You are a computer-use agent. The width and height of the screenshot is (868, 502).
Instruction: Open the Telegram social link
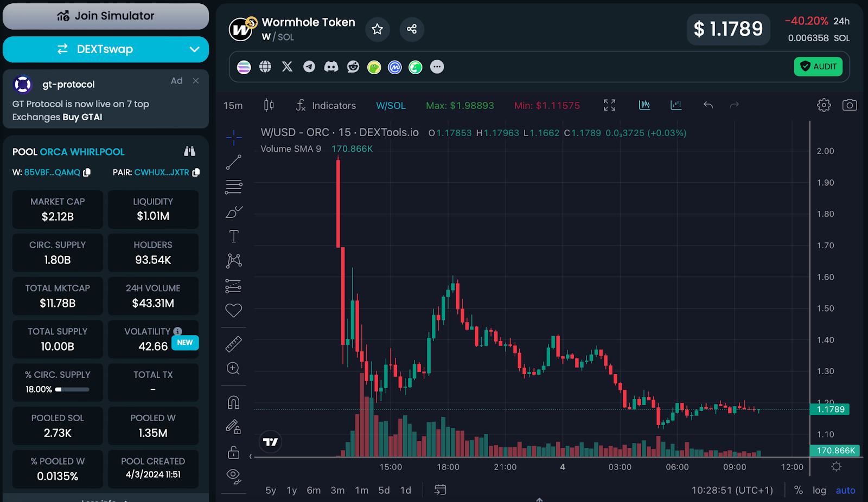309,67
